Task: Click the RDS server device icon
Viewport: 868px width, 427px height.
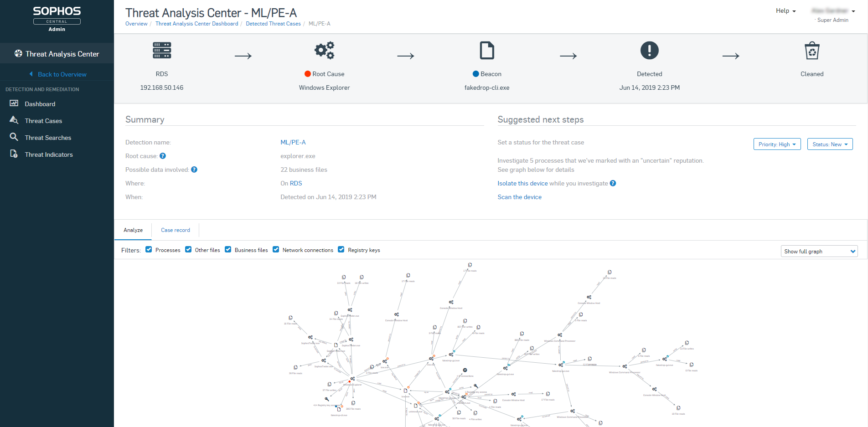Action: click(x=162, y=50)
